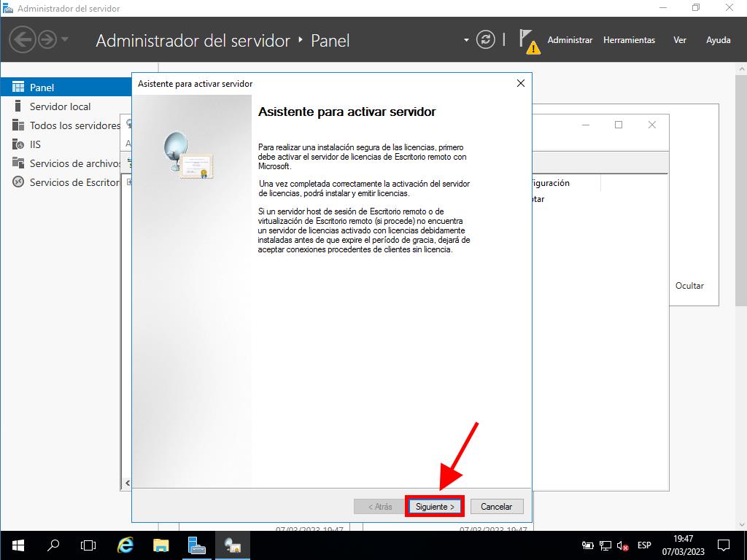
Task: Open the Ver menu
Action: (x=680, y=40)
